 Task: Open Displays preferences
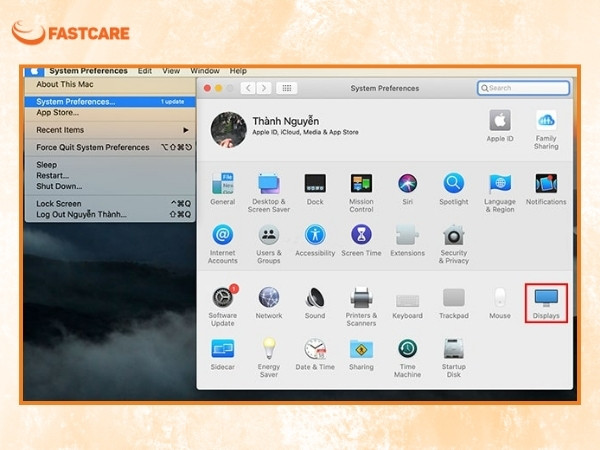(546, 303)
